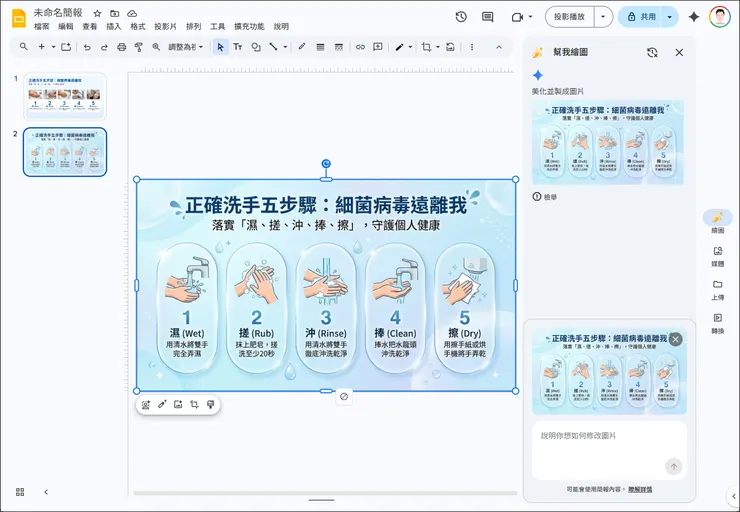This screenshot has height=512, width=740.
Task: Select the shape tool
Action: pyautogui.click(x=256, y=47)
